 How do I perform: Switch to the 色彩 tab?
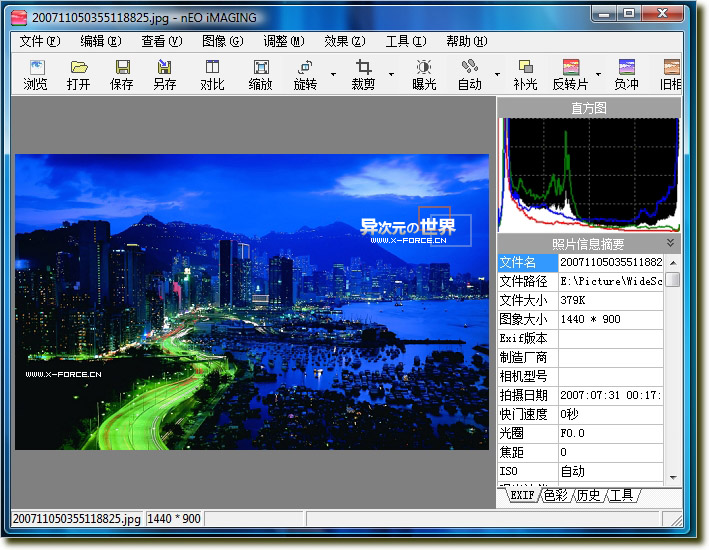(556, 495)
